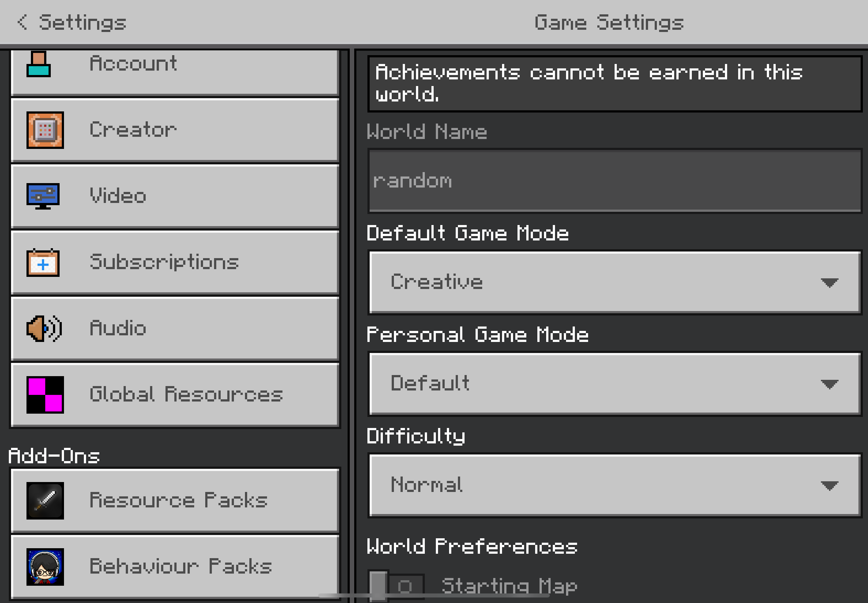Click the Subscriptions calendar icon
This screenshot has height=603, width=868.
point(43,263)
